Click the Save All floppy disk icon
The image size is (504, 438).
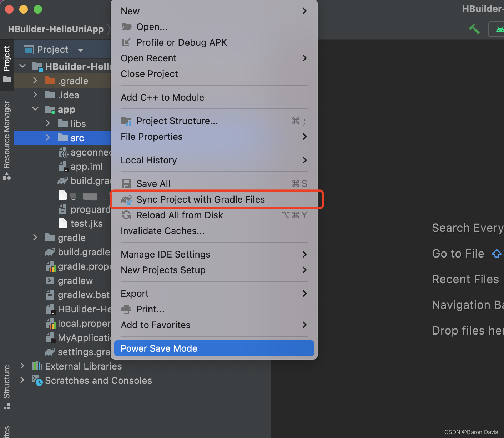[x=126, y=184]
